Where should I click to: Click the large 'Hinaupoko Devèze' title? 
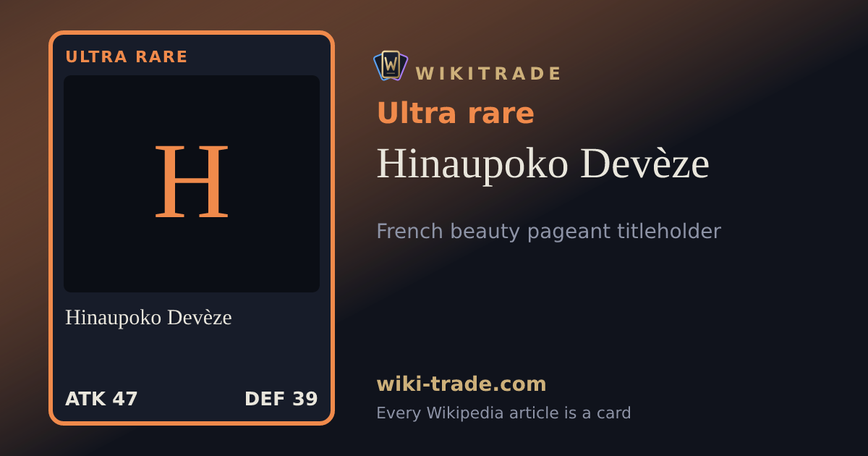[x=542, y=164]
